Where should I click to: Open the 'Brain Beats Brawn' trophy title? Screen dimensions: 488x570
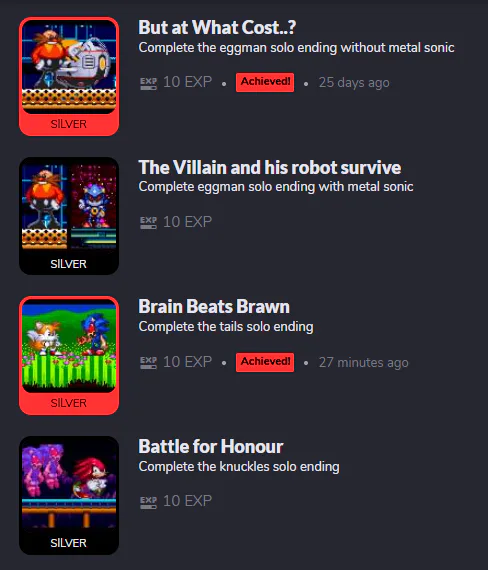tap(214, 307)
